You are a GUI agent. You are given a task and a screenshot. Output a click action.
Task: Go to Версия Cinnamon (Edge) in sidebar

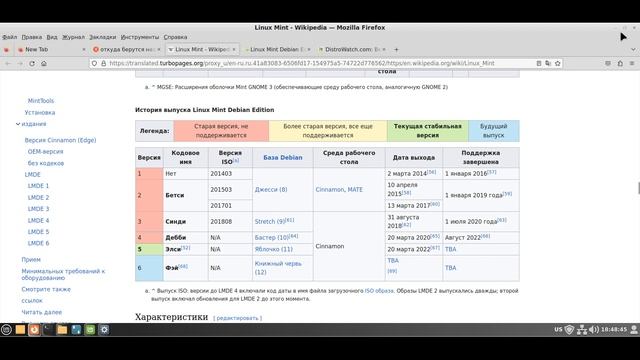point(60,140)
